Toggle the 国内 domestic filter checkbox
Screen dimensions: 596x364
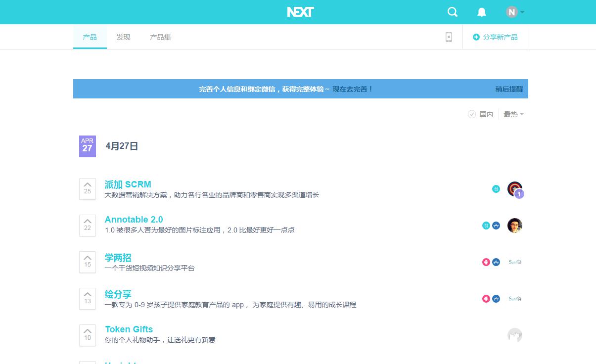(472, 114)
